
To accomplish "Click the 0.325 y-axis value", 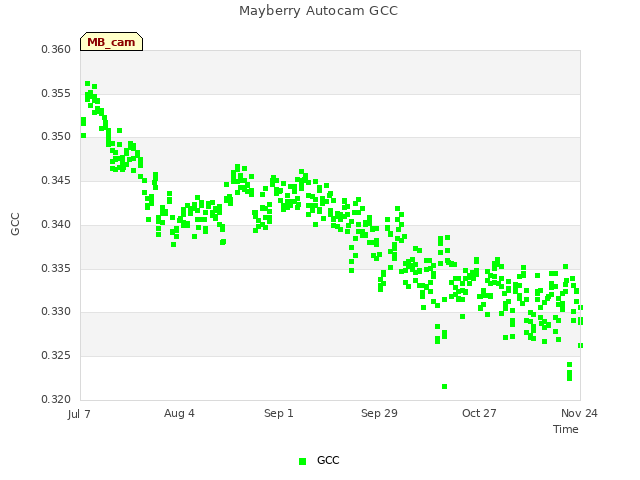I will click(x=56, y=356).
